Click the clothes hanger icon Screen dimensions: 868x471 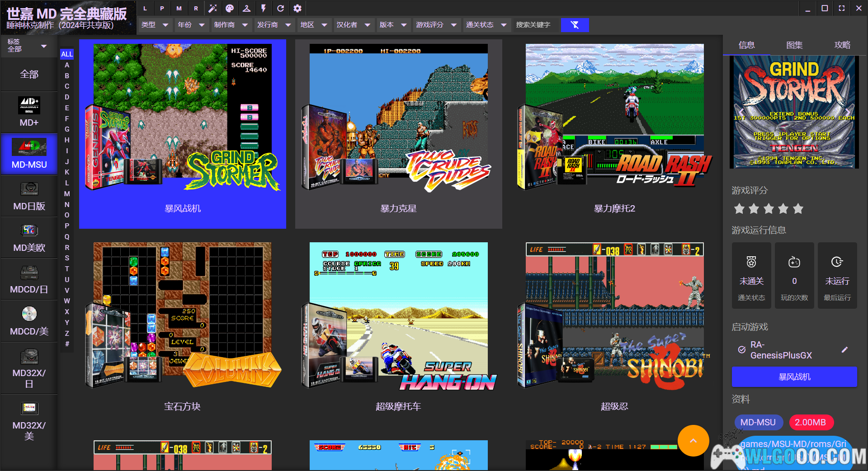pyautogui.click(x=246, y=8)
